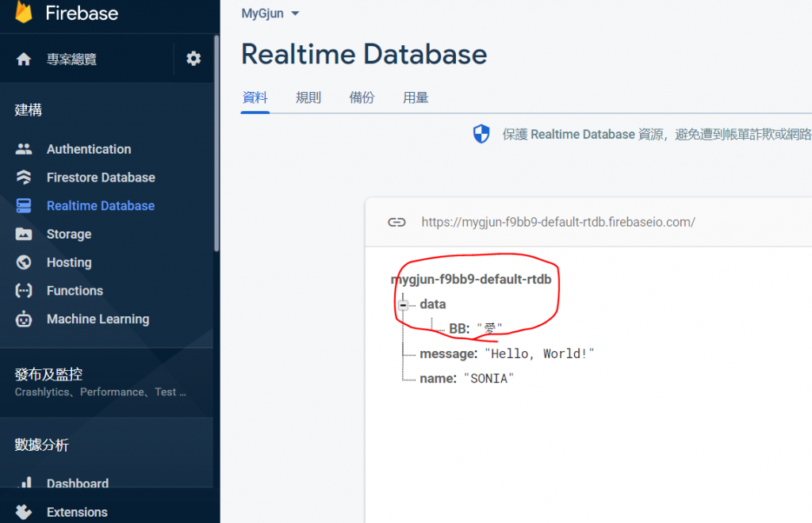Open the 用量 tab
This screenshot has height=523, width=812.
(416, 97)
